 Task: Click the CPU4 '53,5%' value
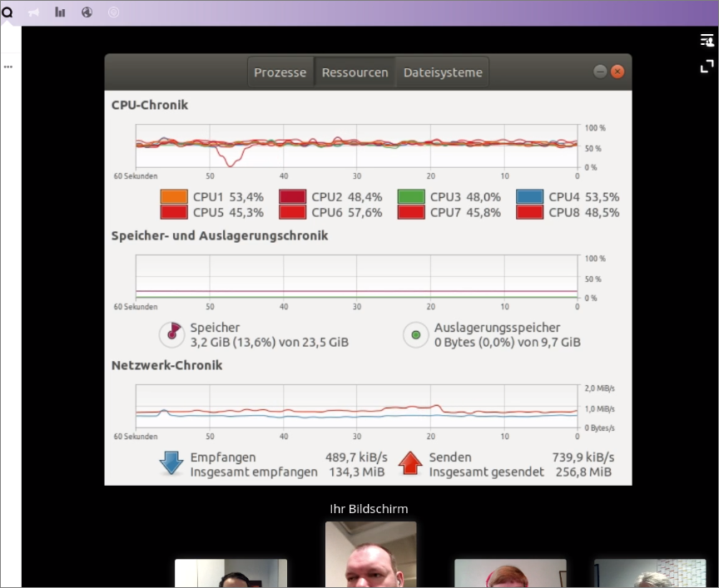click(602, 197)
